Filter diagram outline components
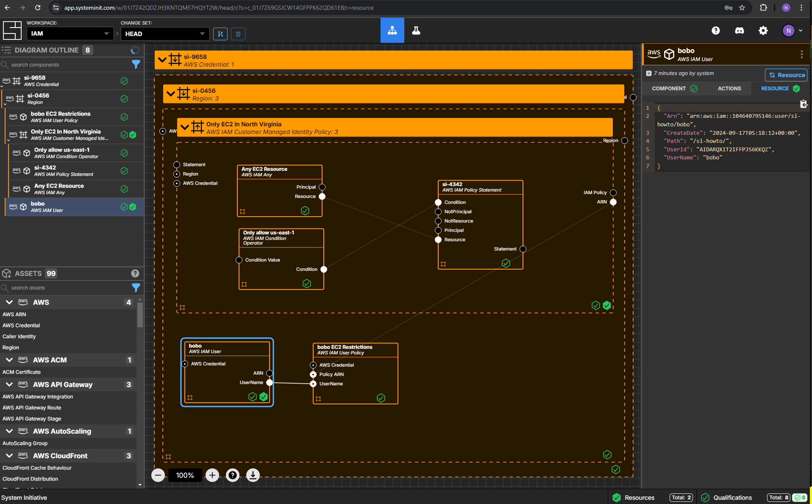 pyautogui.click(x=136, y=64)
